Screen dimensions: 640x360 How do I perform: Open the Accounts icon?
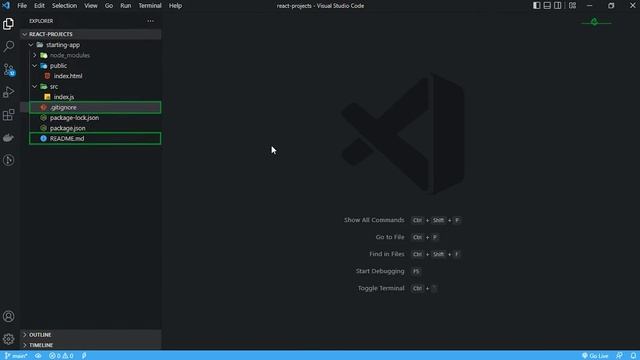[9, 316]
